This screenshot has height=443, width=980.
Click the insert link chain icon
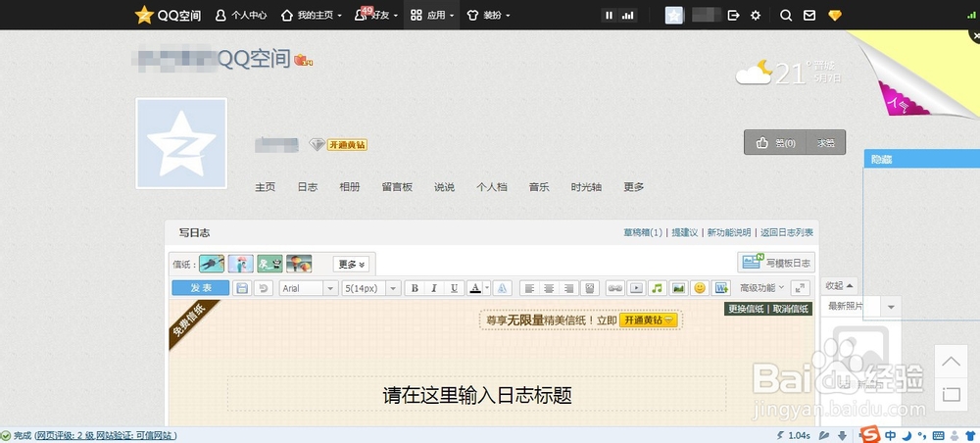(615, 288)
